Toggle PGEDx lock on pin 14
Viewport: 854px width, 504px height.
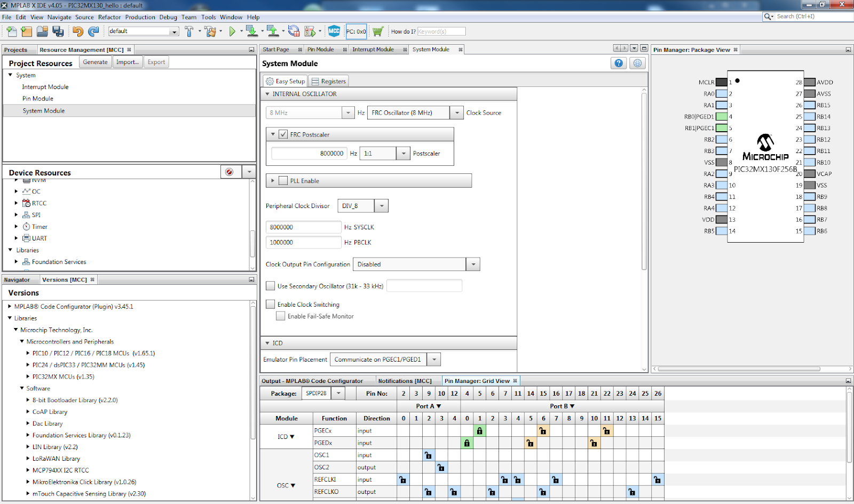531,443
